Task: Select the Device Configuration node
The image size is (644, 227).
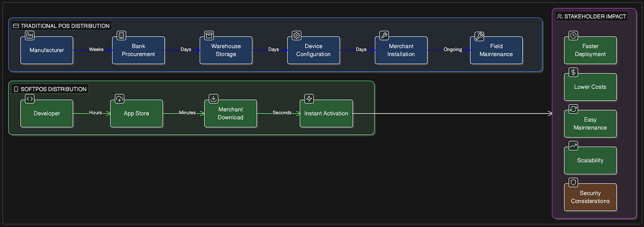Action: click(313, 50)
